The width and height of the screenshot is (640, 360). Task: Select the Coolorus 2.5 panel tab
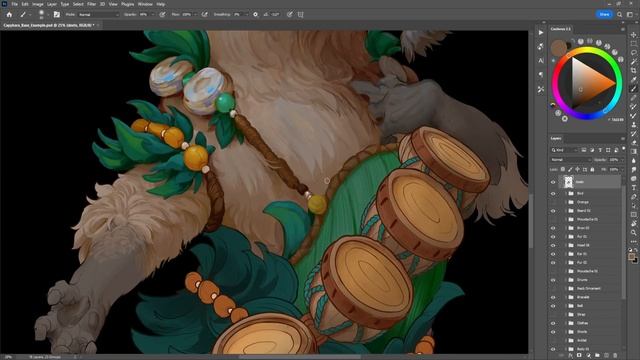pyautogui.click(x=560, y=29)
